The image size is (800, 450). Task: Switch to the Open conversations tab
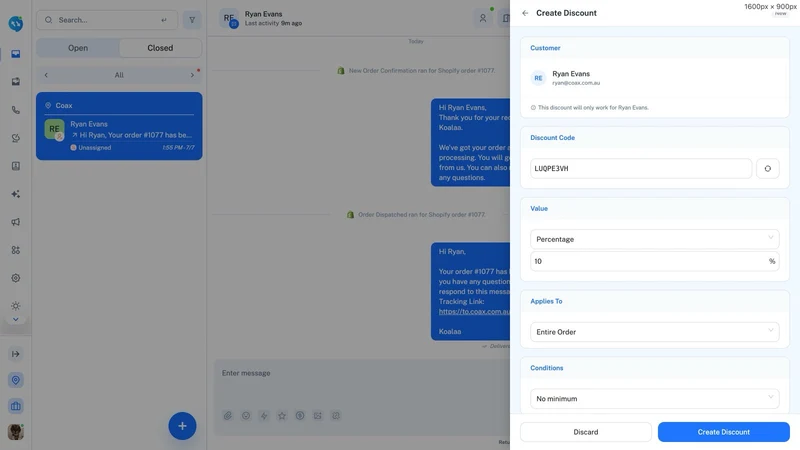[78, 48]
